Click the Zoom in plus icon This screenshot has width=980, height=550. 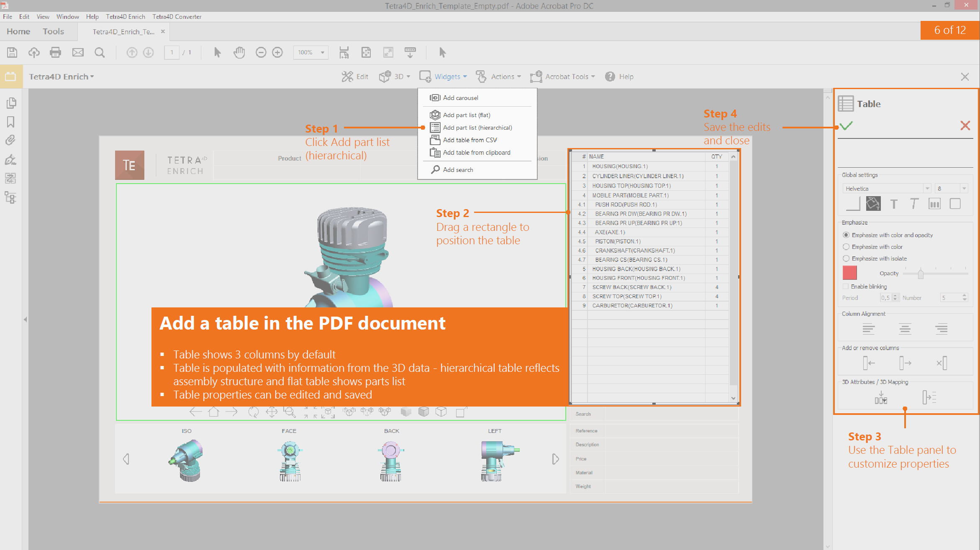point(277,52)
